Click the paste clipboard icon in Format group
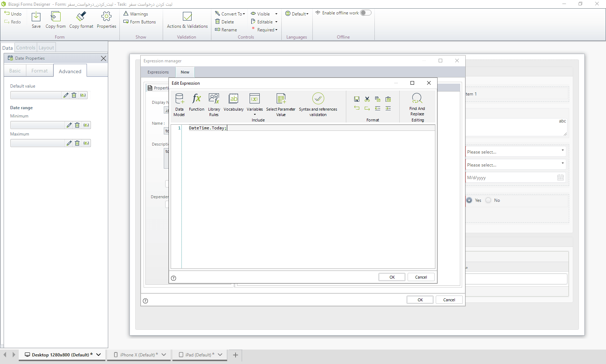606x364 pixels. (388, 99)
